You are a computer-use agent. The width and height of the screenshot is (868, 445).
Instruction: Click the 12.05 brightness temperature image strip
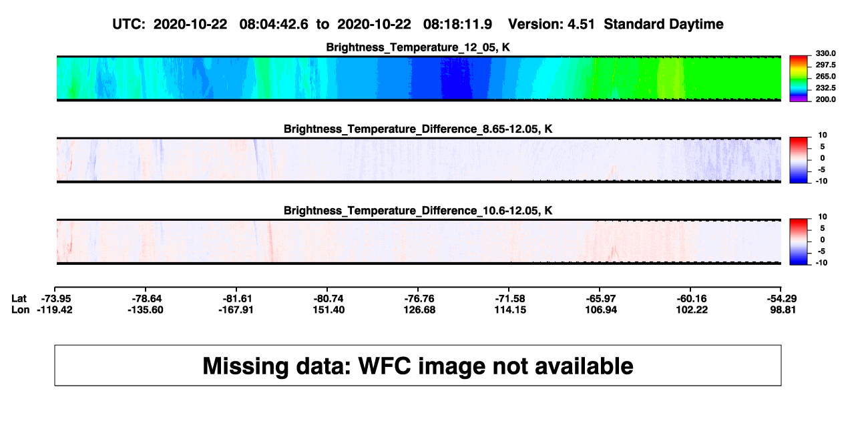[419, 78]
